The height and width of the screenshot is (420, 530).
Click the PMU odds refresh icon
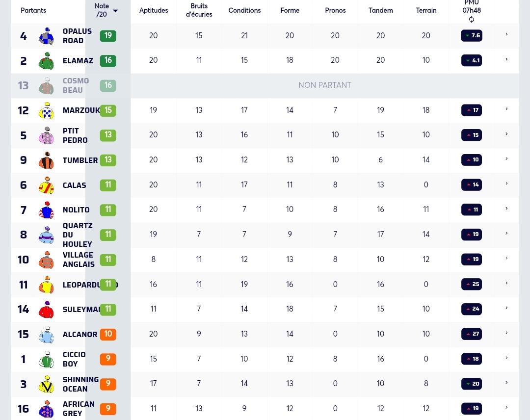coord(472,20)
